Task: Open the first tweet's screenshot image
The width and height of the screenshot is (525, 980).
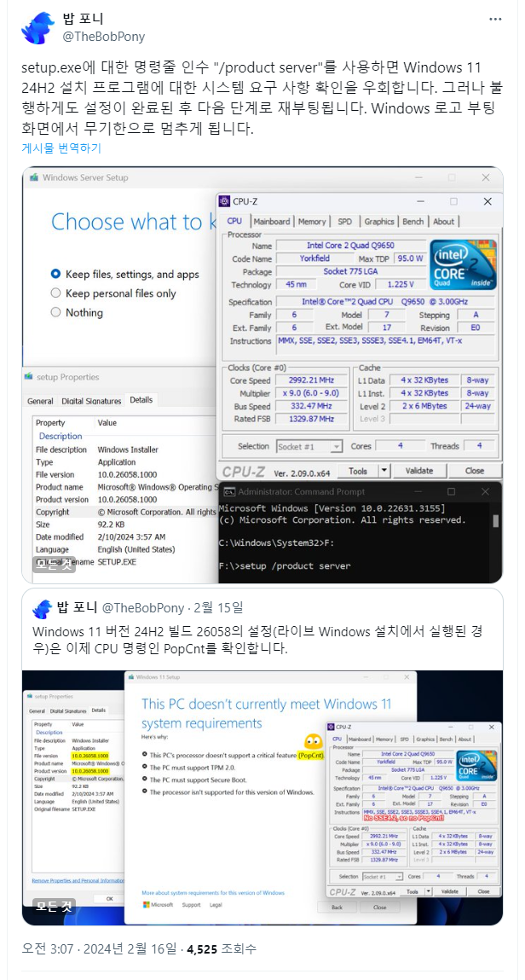Action: pyautogui.click(x=262, y=374)
